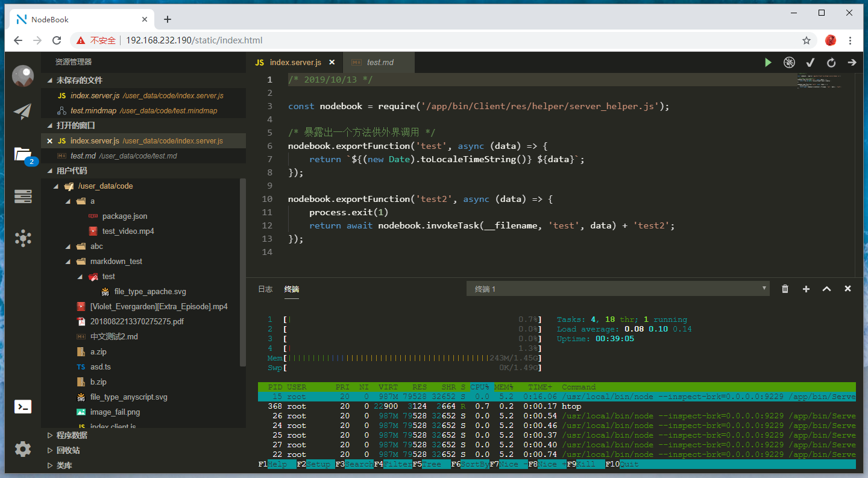Open unsaved file test.mindmap
The width and height of the screenshot is (868, 478).
point(143,111)
